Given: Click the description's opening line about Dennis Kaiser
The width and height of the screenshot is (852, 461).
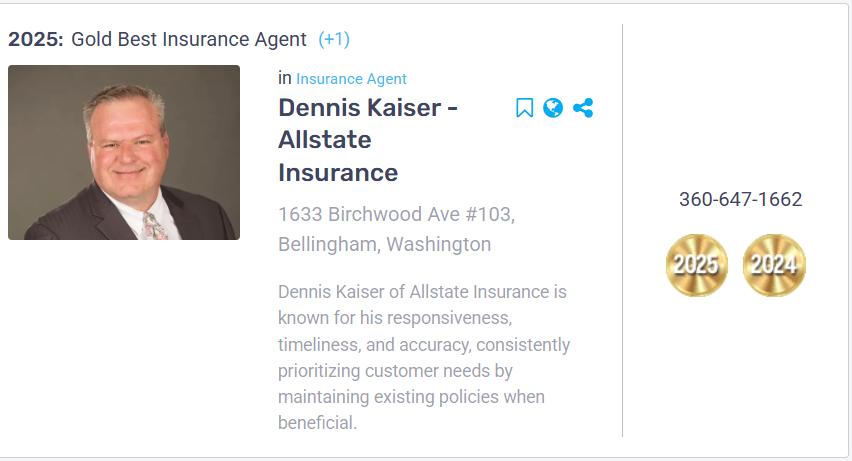Looking at the screenshot, I should [x=422, y=292].
